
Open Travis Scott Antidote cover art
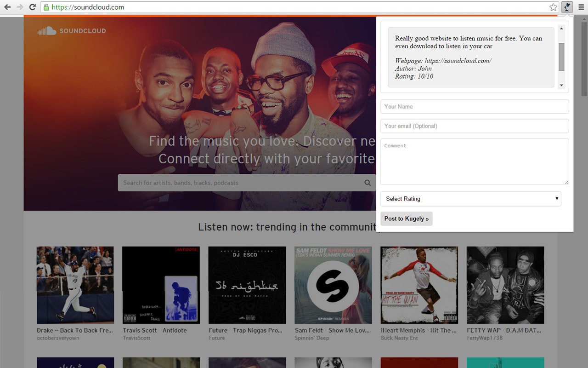[x=161, y=285]
